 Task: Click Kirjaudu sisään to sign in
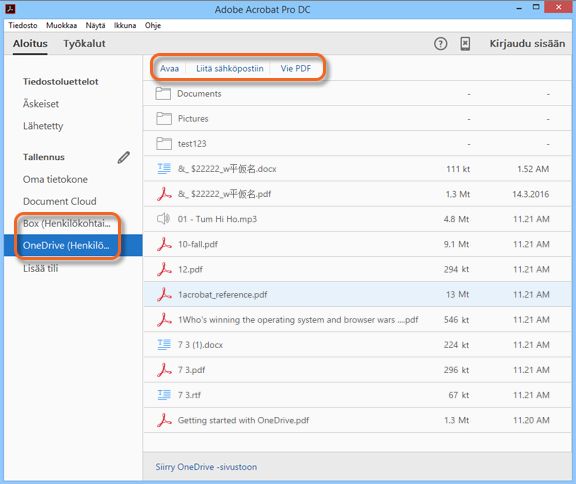[527, 44]
